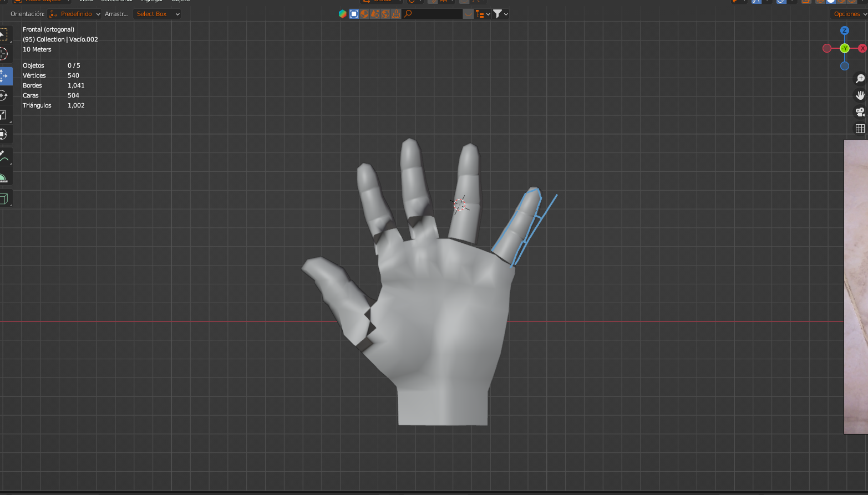Image resolution: width=868 pixels, height=495 pixels.
Task: Open the hierarchy display mode dropdown
Action: [483, 14]
